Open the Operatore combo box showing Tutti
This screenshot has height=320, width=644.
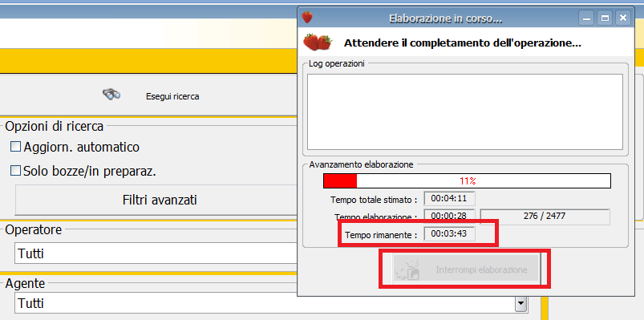(x=156, y=253)
